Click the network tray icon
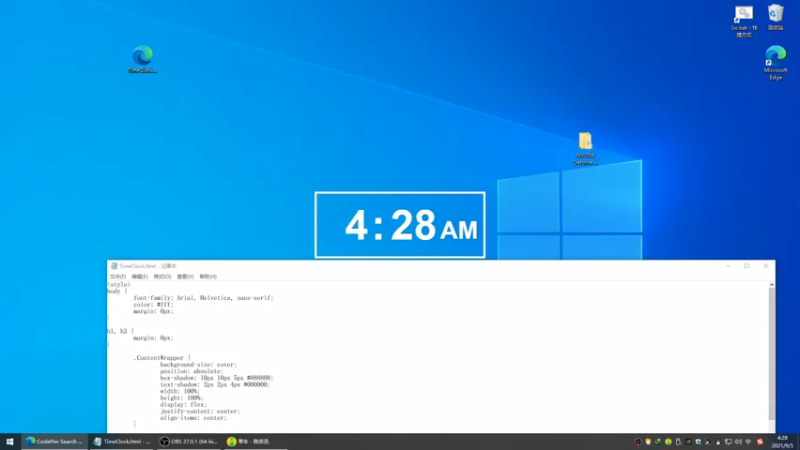Screen dimensions: 800x450 click(728, 442)
